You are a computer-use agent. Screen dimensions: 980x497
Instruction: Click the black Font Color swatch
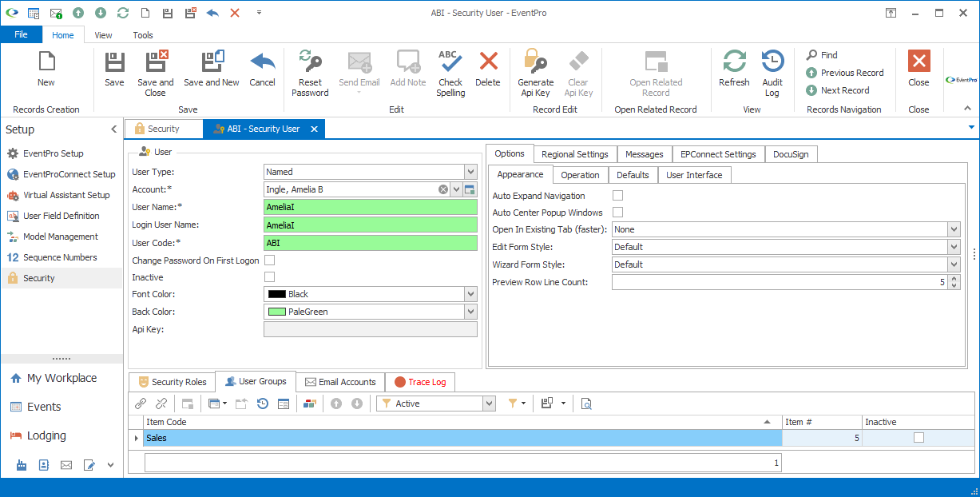click(x=276, y=294)
